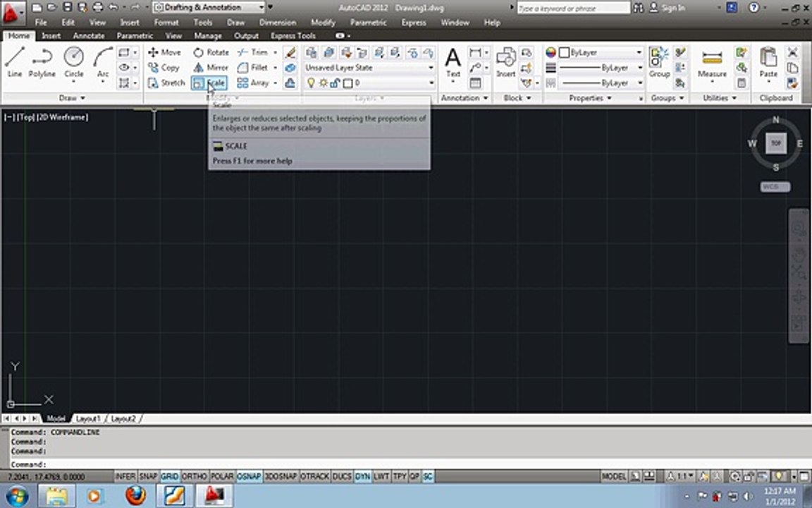Click the layer 0 color square swatch
This screenshot has height=508, width=812.
[348, 83]
